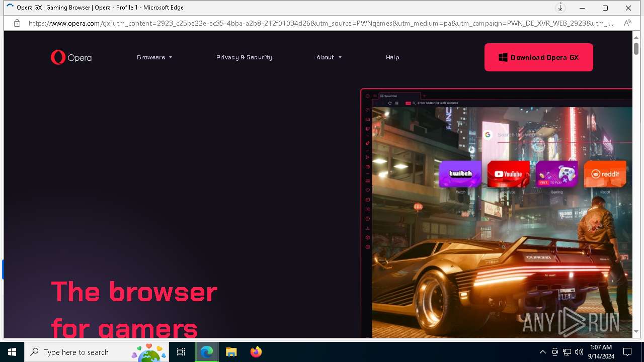View site information lock icon
This screenshot has height=362, width=644.
pos(17,23)
